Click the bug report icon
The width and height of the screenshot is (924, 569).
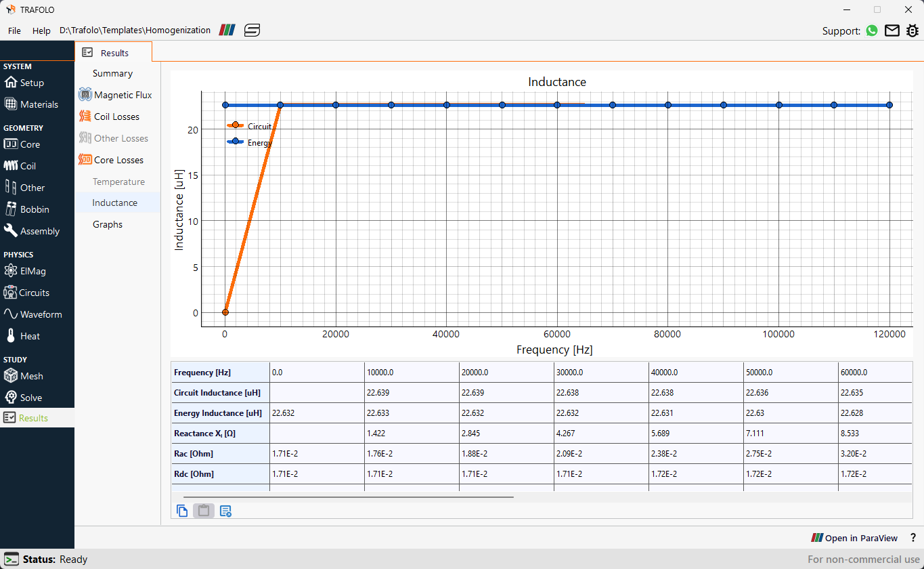coord(912,30)
